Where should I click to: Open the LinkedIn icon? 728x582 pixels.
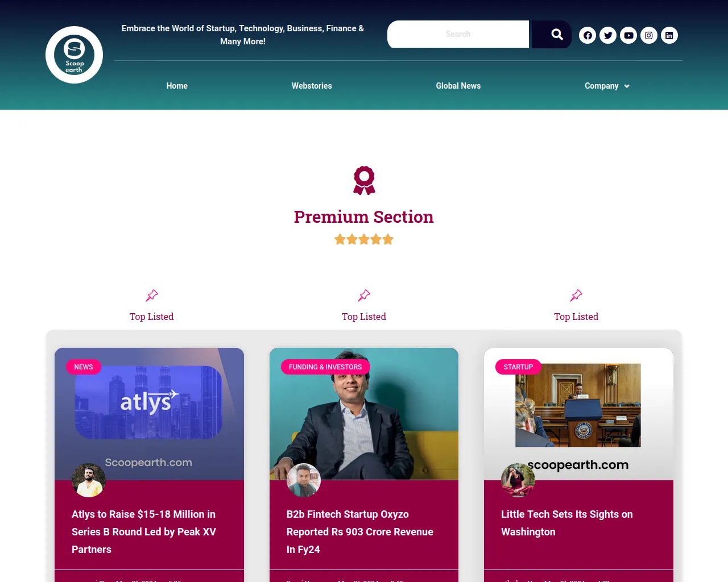669,35
